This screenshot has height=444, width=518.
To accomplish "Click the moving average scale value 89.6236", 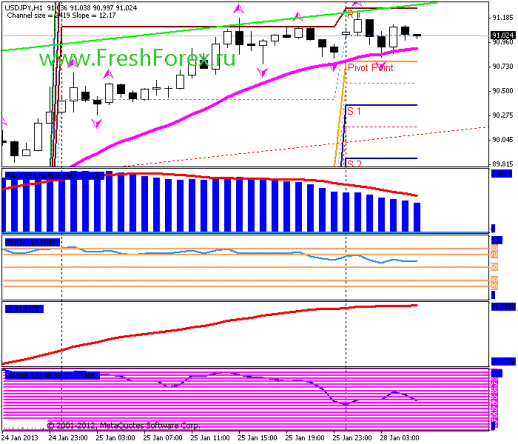I will coord(503,361).
